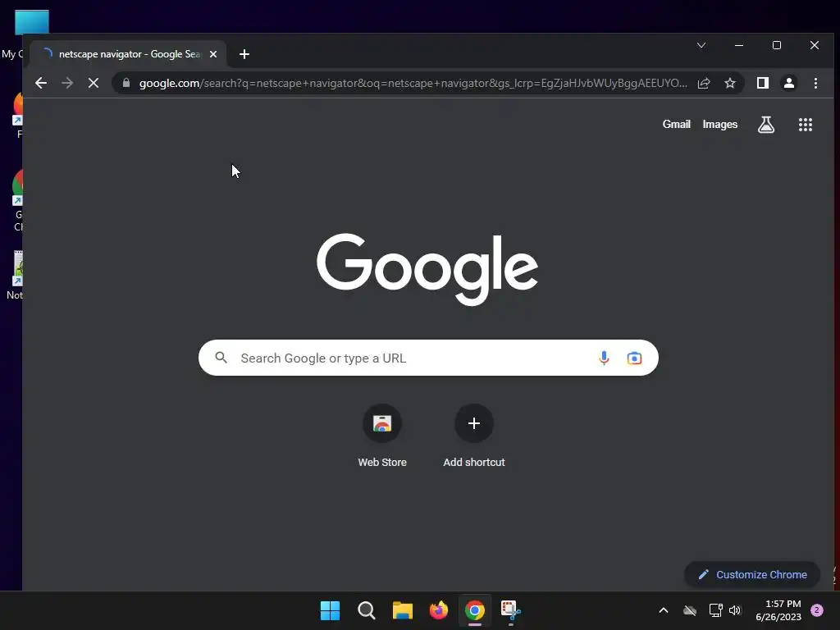
Task: Click the forward navigation arrow
Action: click(67, 83)
